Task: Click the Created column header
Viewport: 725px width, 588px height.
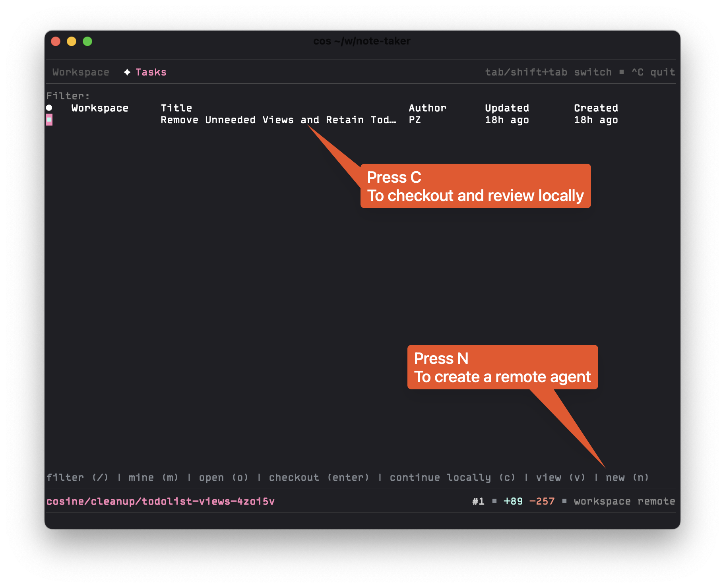Action: pyautogui.click(x=596, y=108)
